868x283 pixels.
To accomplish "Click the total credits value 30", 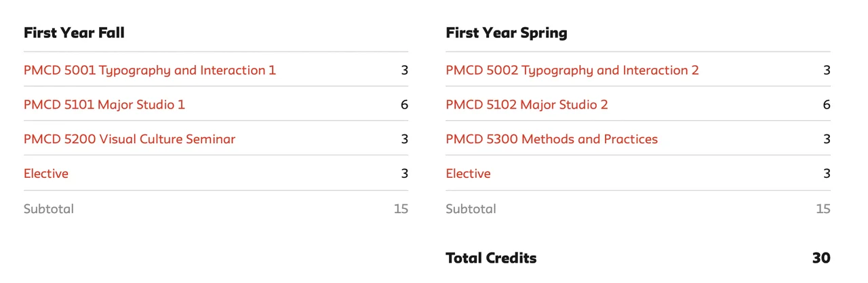I will coord(821,258).
